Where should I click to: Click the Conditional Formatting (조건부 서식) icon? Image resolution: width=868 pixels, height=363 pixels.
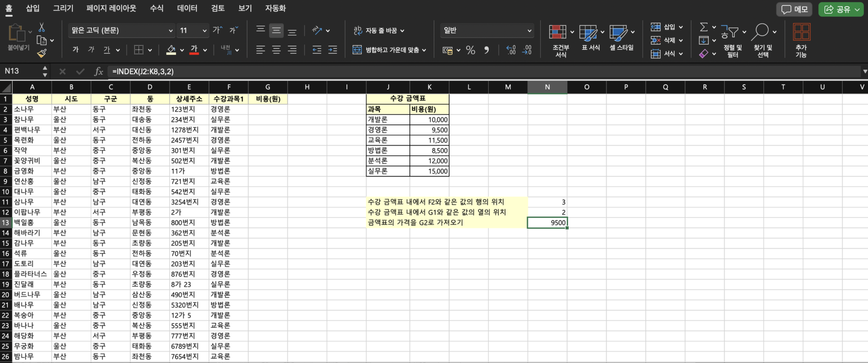pos(558,32)
